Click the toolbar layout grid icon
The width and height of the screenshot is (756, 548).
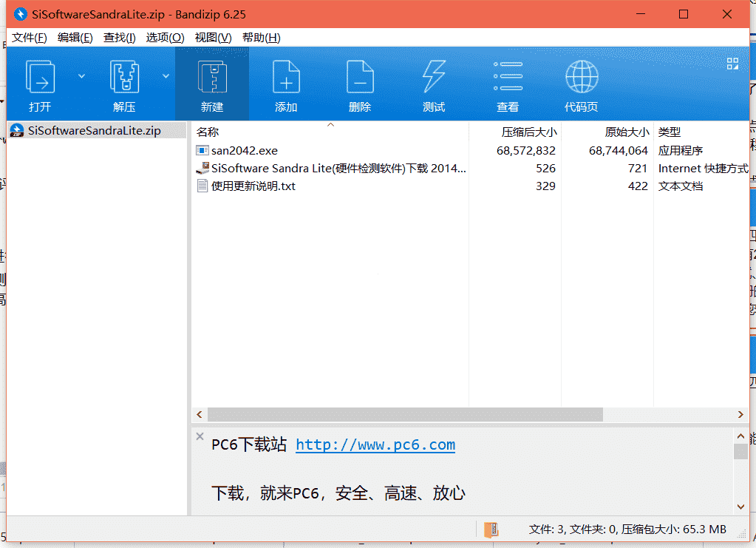tap(732, 64)
